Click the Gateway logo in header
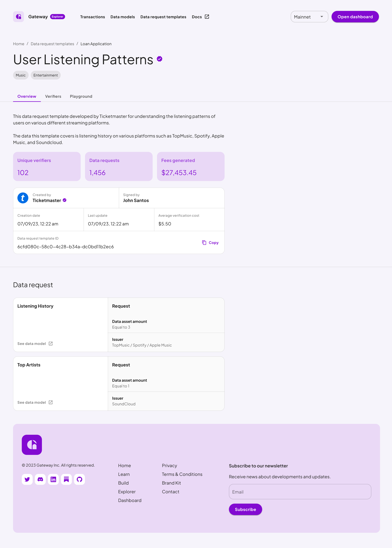This screenshot has width=392, height=548. click(19, 17)
